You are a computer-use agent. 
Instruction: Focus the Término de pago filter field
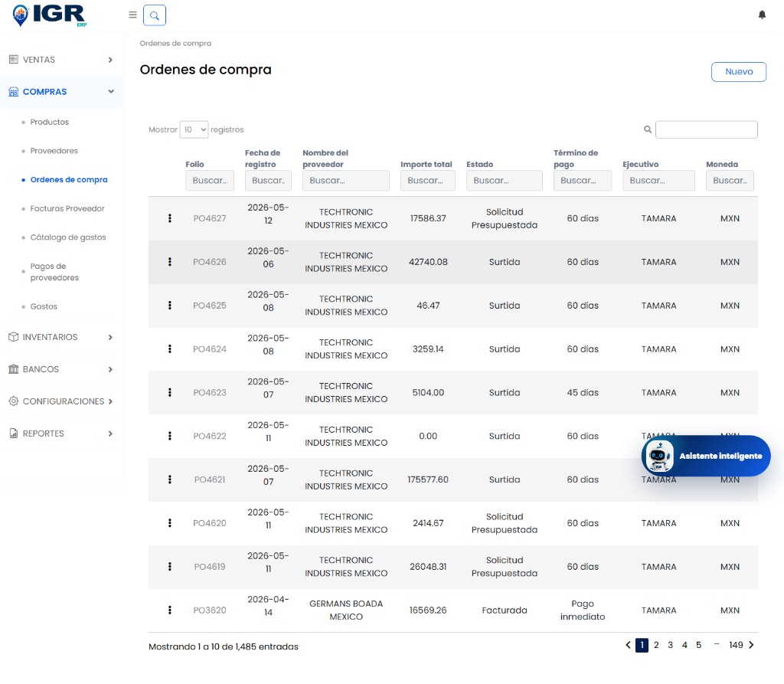583,180
